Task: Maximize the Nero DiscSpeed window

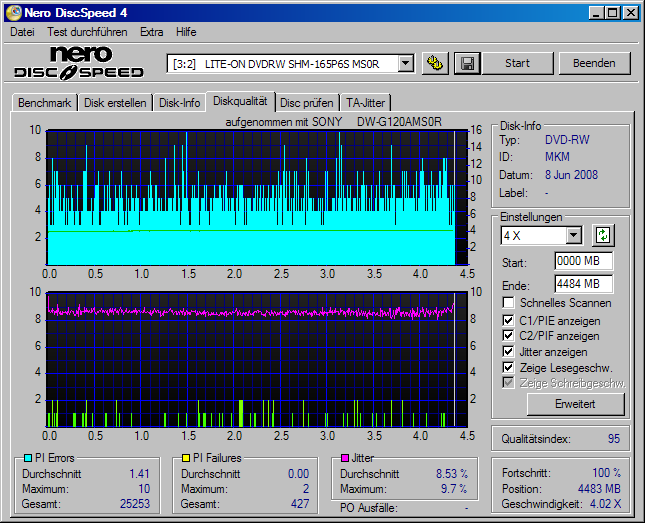Action: click(613, 13)
